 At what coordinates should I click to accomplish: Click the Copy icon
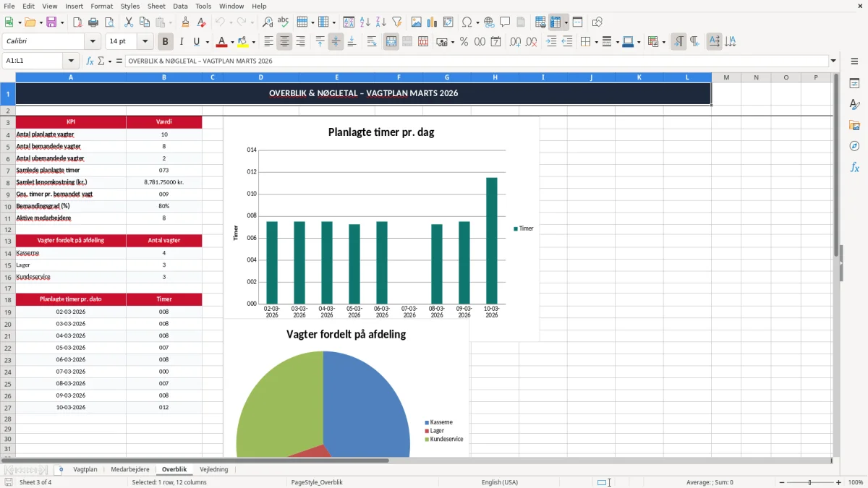click(145, 22)
